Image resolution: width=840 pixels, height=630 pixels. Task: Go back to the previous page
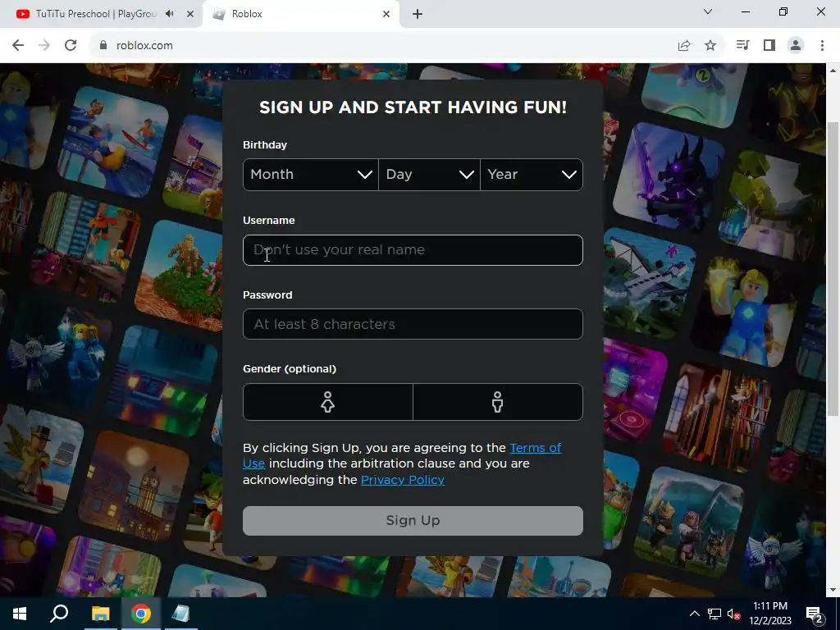pyautogui.click(x=18, y=46)
